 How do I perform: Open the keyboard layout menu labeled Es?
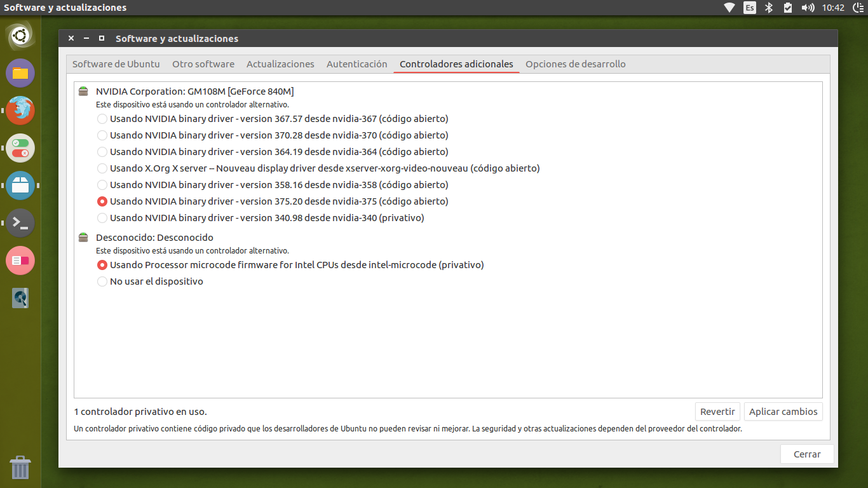pyautogui.click(x=750, y=8)
